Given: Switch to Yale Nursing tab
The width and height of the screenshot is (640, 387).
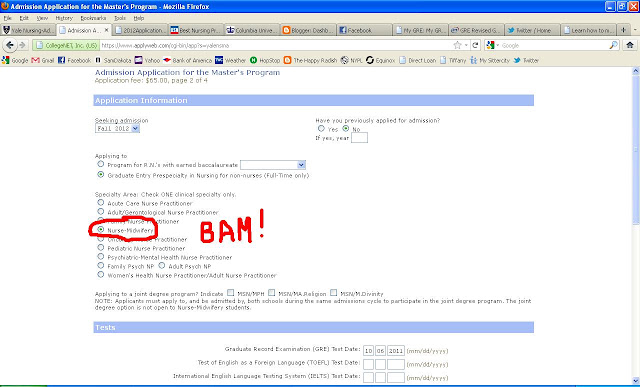Looking at the screenshot, I should tap(28, 30).
